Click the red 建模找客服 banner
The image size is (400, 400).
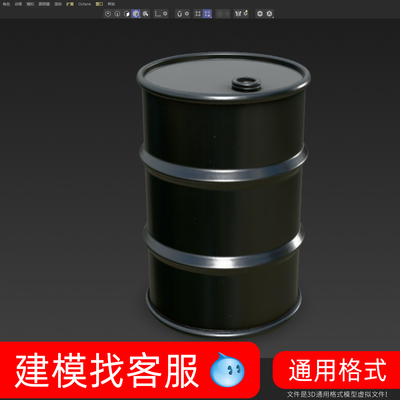coord(129,370)
